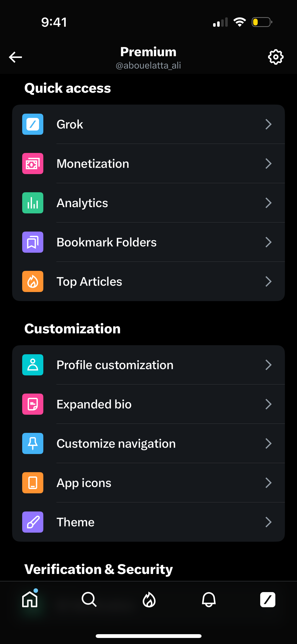Expand the Expanded bio row chevron

(x=269, y=404)
